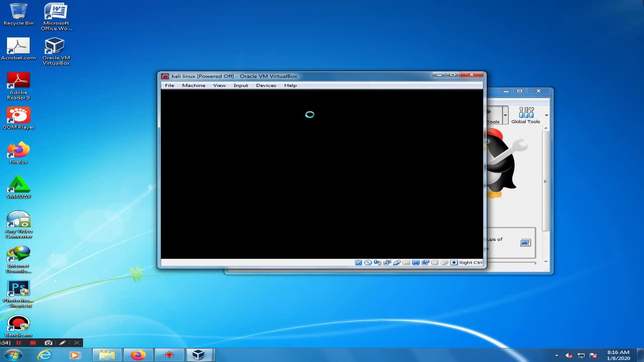Select the Adobe Reader 9 desktop icon
The height and width of the screenshot is (362, 644).
[19, 86]
